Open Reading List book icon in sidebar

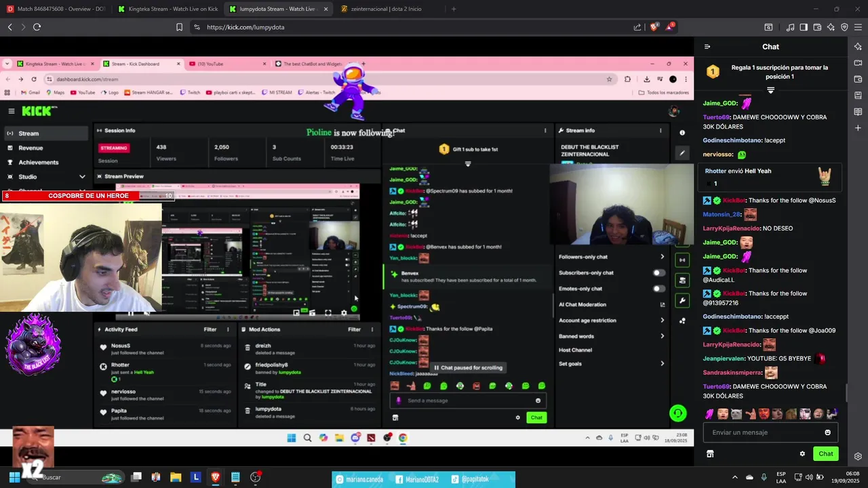tap(858, 112)
